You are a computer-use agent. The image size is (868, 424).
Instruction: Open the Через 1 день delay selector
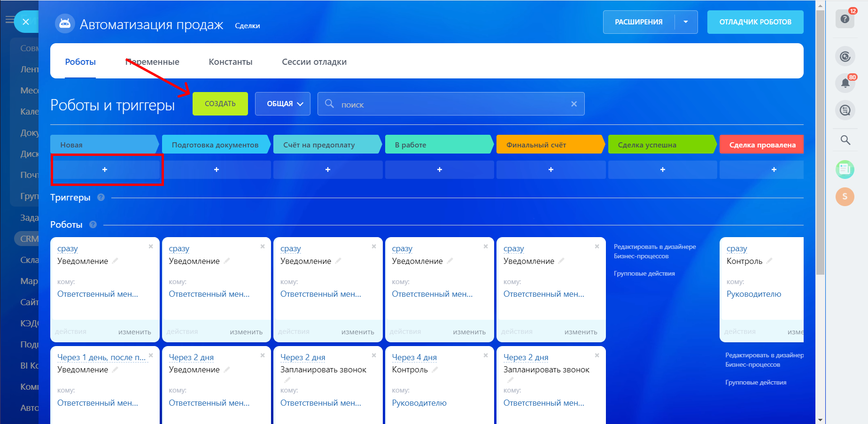click(x=101, y=357)
